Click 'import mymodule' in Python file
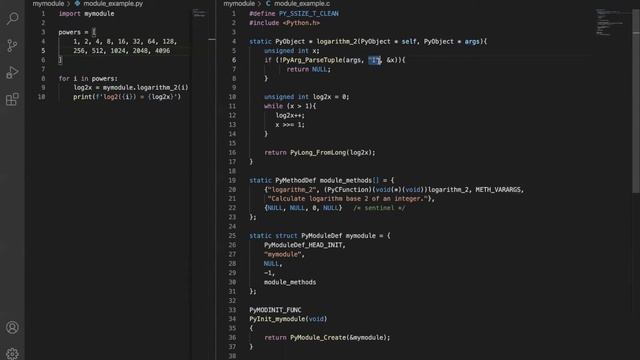 (x=86, y=13)
